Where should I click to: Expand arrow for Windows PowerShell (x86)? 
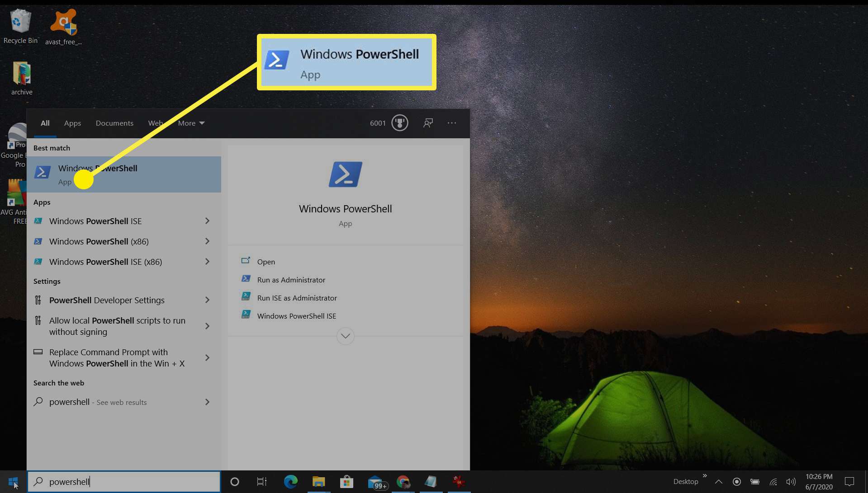(x=207, y=241)
